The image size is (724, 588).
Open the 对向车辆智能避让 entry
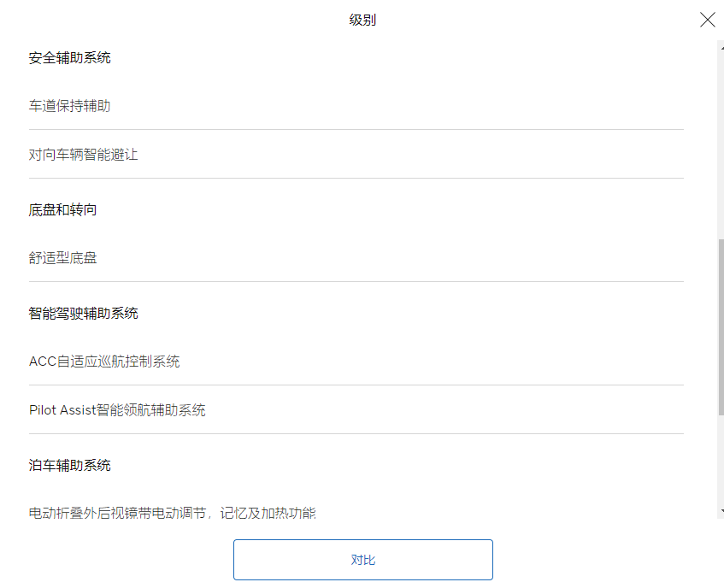point(83,155)
